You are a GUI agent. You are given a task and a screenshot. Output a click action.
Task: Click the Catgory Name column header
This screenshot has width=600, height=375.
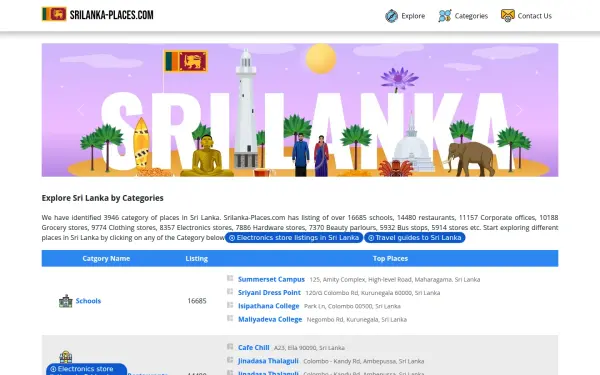(x=106, y=259)
